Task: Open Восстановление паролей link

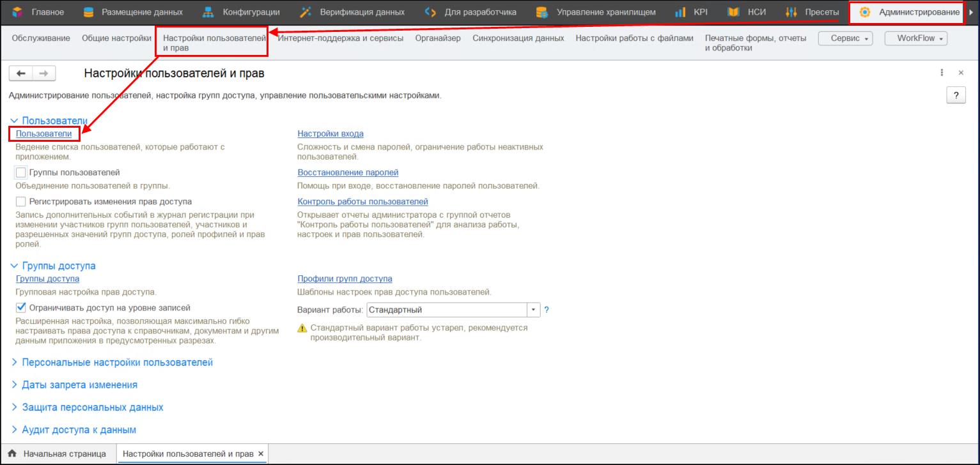Action: (x=348, y=172)
